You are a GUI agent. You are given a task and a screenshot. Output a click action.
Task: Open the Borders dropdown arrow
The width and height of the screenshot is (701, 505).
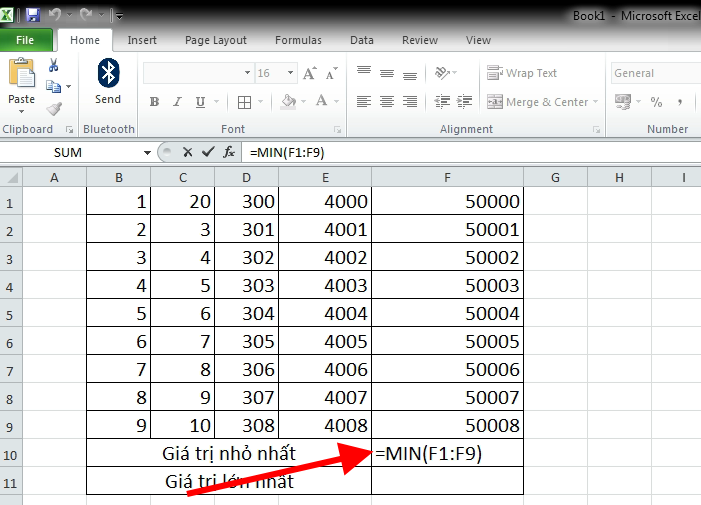tap(260, 102)
